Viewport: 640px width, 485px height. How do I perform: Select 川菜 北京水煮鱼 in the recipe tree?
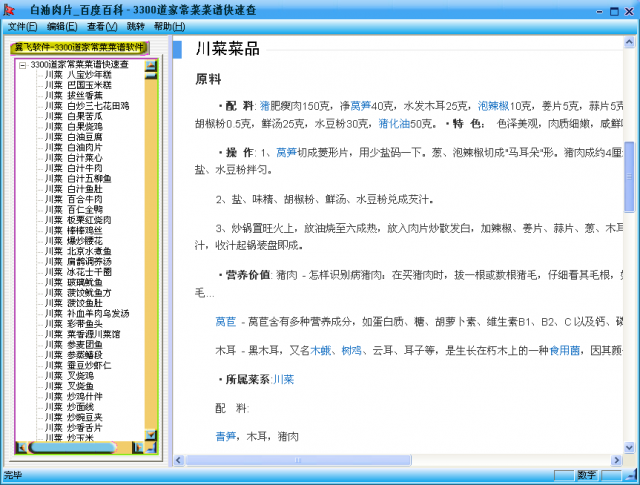point(78,251)
